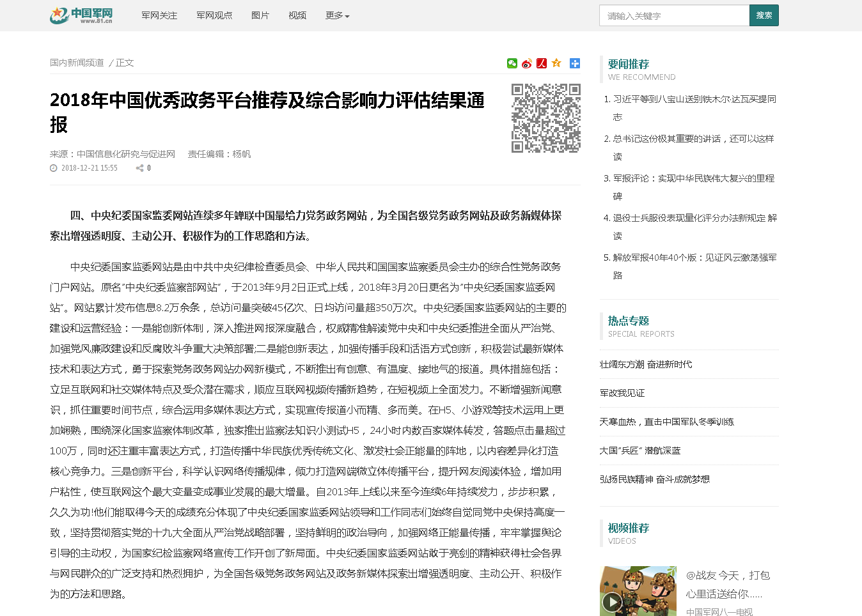Viewport: 862px width, 616px height.
Task: Open 壮阔东方潮 奋进新时代 special report
Action: pyautogui.click(x=646, y=364)
